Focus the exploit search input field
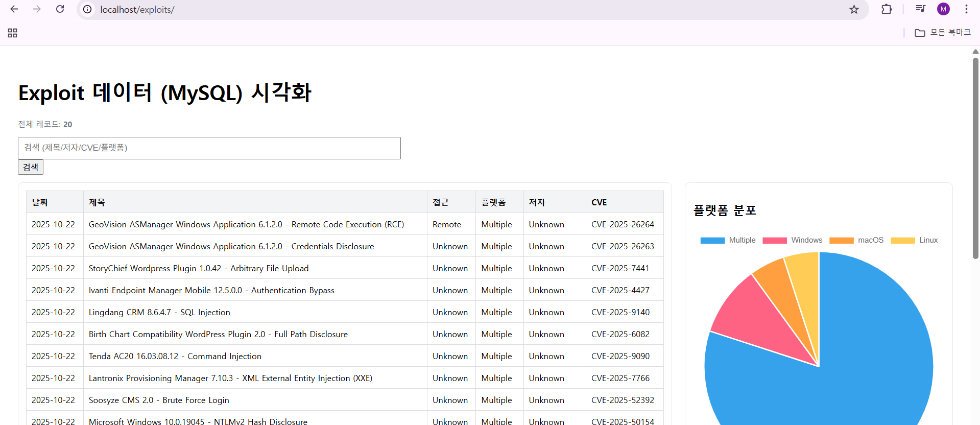The height and width of the screenshot is (425, 980). 209,148
